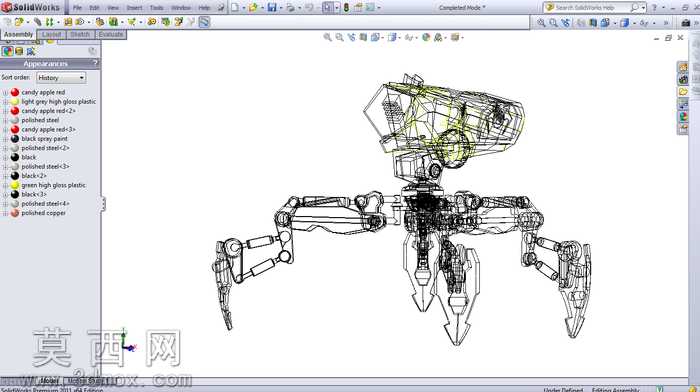Viewport: 700px width, 392px height.
Task: Click the Select cursor tool icon
Action: click(327, 8)
